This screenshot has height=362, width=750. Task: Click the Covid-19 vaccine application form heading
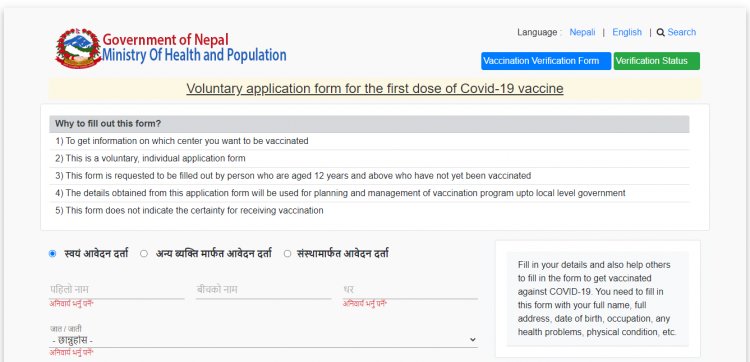click(x=375, y=88)
